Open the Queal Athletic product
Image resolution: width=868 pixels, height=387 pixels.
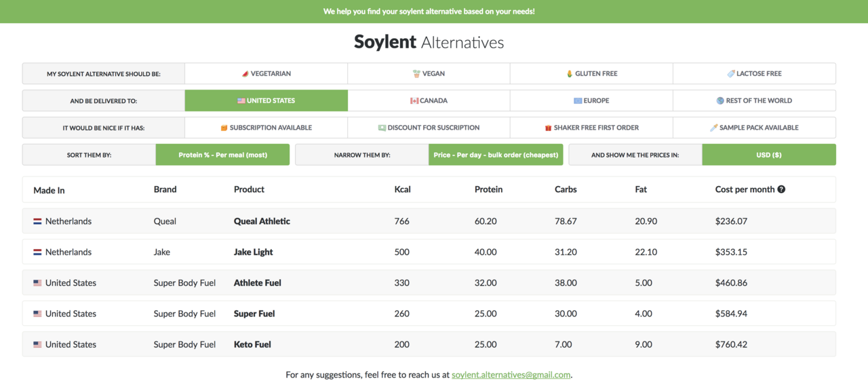pos(262,221)
